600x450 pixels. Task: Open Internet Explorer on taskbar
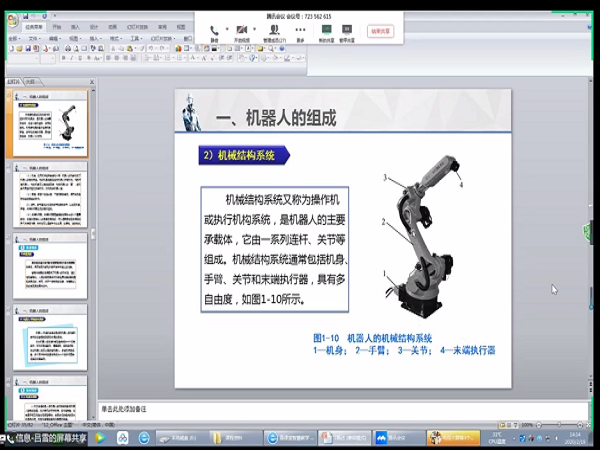pos(144,438)
